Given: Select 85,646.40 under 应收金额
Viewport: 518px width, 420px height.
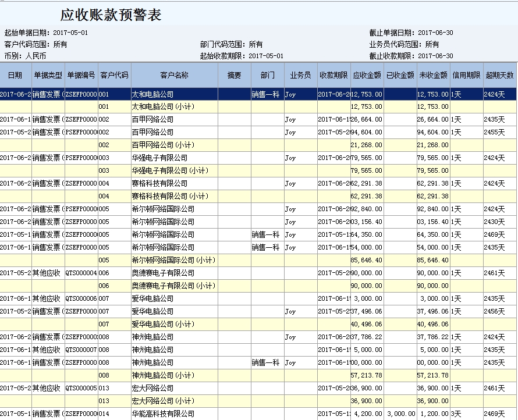Looking at the screenshot, I should tap(367, 260).
